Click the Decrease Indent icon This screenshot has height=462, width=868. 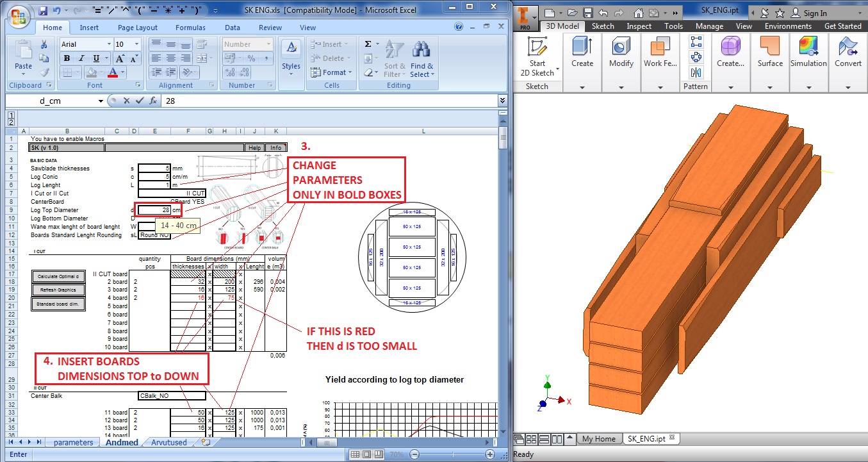(155, 72)
